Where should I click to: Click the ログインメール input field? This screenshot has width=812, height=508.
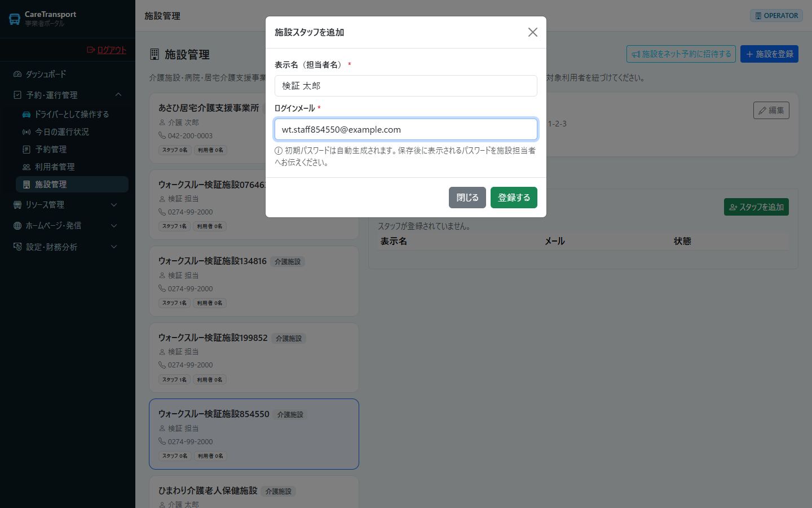pos(406,129)
